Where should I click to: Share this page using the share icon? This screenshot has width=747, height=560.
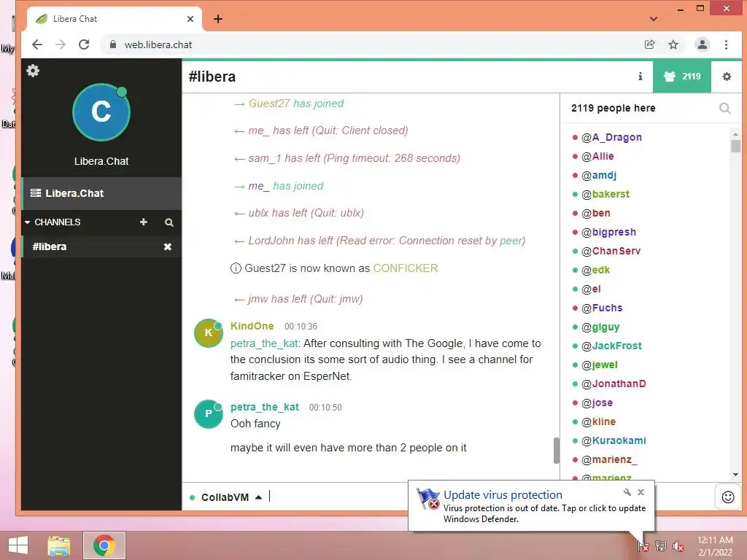650,44
